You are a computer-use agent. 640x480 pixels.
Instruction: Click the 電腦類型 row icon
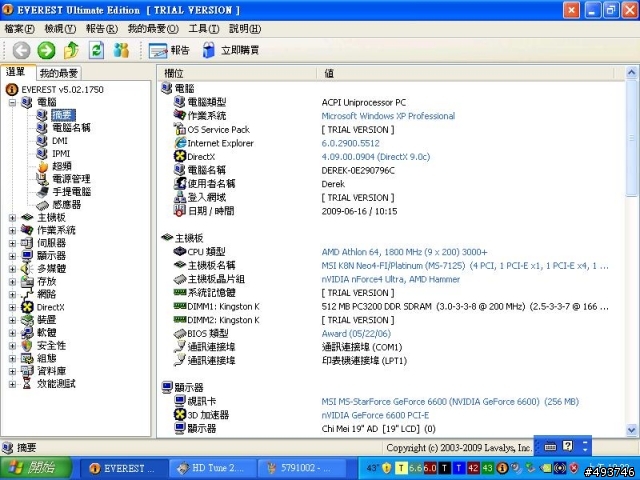tap(179, 102)
